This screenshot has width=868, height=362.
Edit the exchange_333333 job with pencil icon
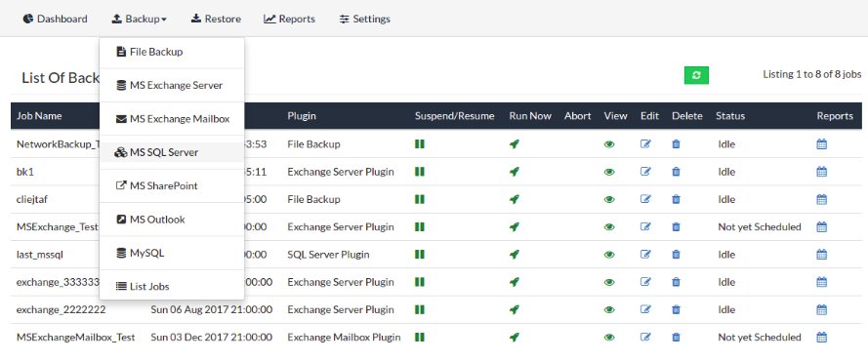click(645, 282)
